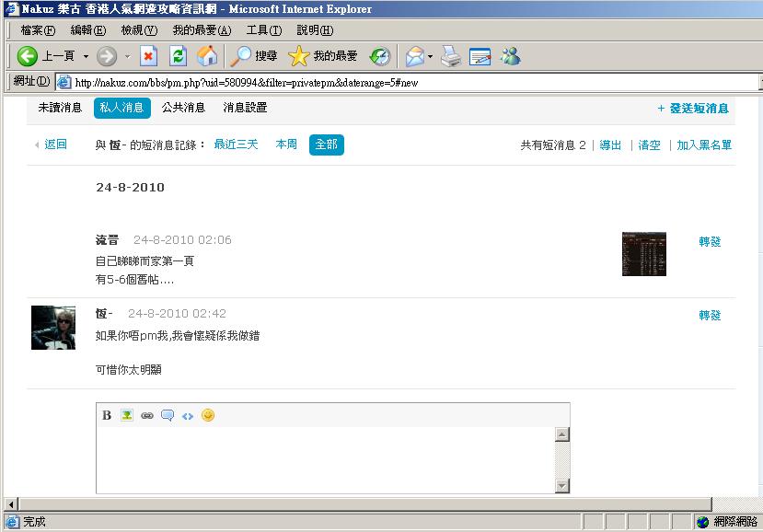763x532 pixels.
Task: Click the IE Stop loading button
Action: tap(149, 56)
